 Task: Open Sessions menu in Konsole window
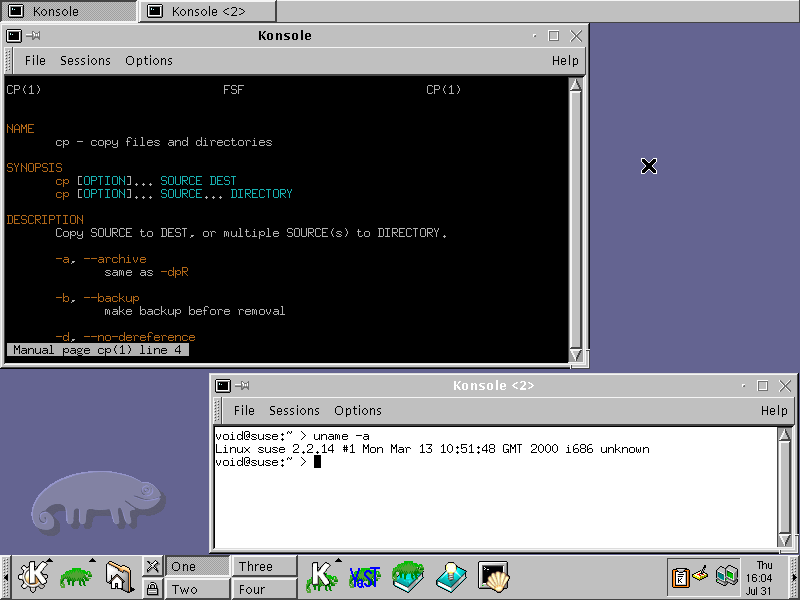(x=85, y=60)
